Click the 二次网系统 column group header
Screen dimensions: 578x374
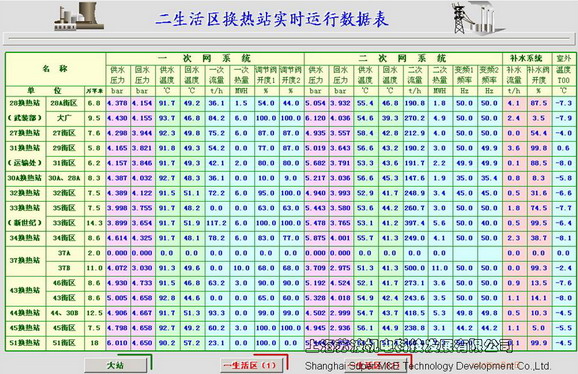pos(403,59)
